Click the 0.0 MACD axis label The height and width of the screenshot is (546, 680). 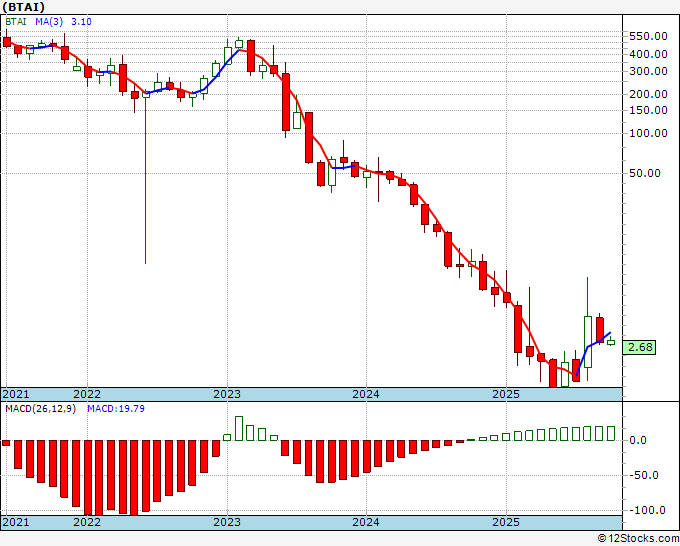638,441
